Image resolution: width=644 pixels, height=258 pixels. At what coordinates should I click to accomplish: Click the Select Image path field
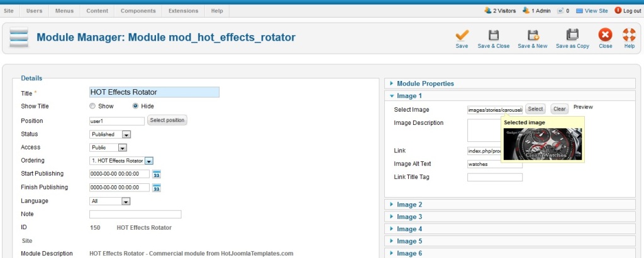[495, 110]
